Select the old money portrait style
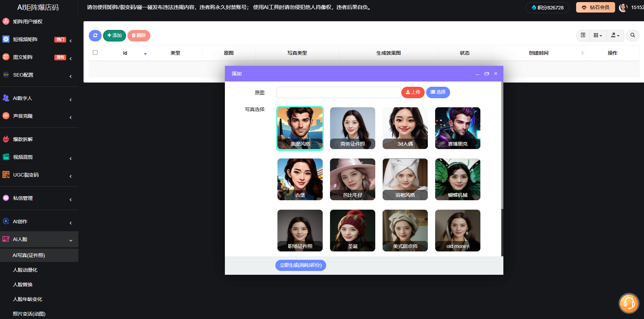 click(x=458, y=231)
